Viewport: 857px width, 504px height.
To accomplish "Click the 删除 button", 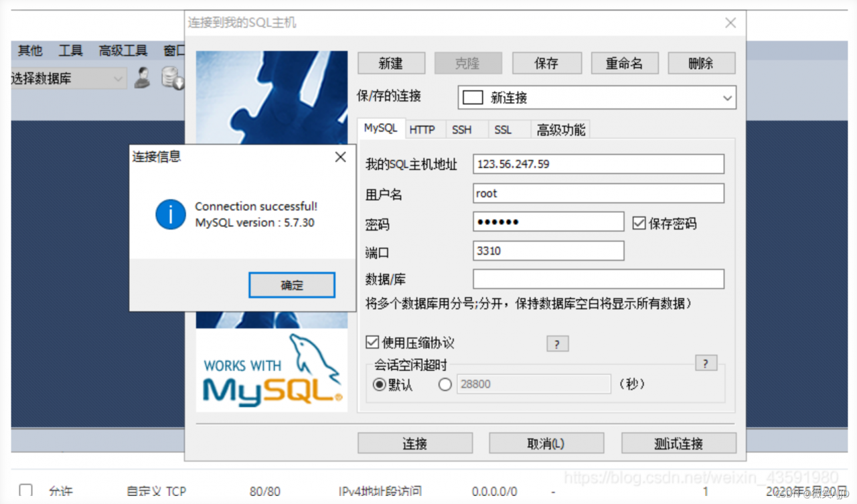I will click(702, 64).
